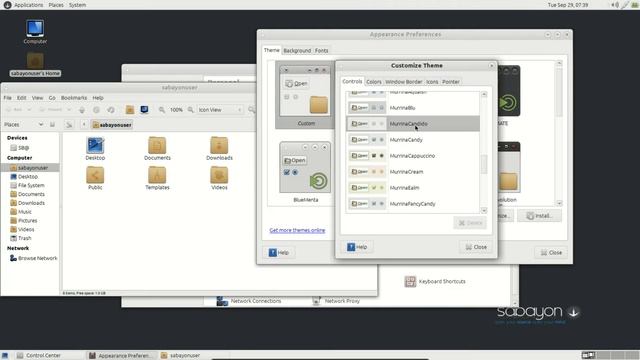The height and width of the screenshot is (360, 640).
Task: Click the workspace switcher in bottom panel
Action: [610, 355]
